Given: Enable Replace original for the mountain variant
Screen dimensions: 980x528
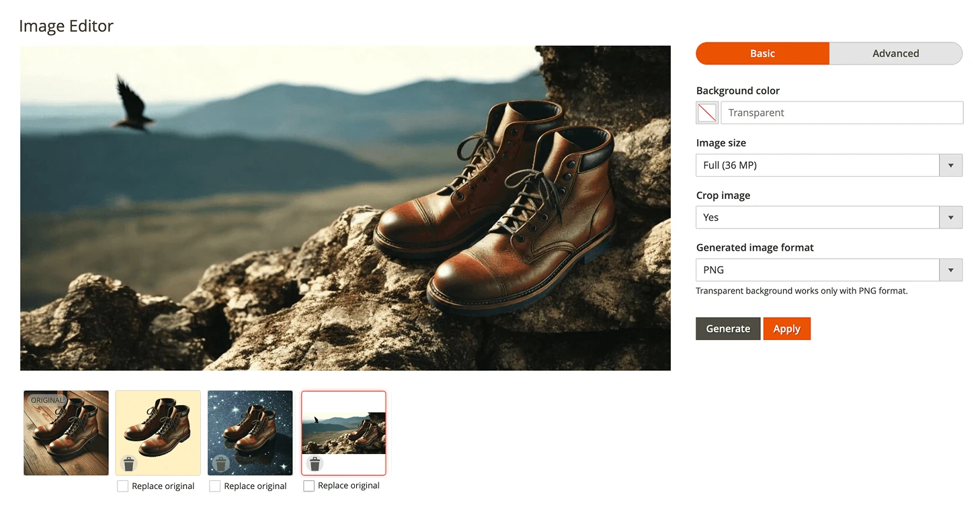Looking at the screenshot, I should click(308, 486).
